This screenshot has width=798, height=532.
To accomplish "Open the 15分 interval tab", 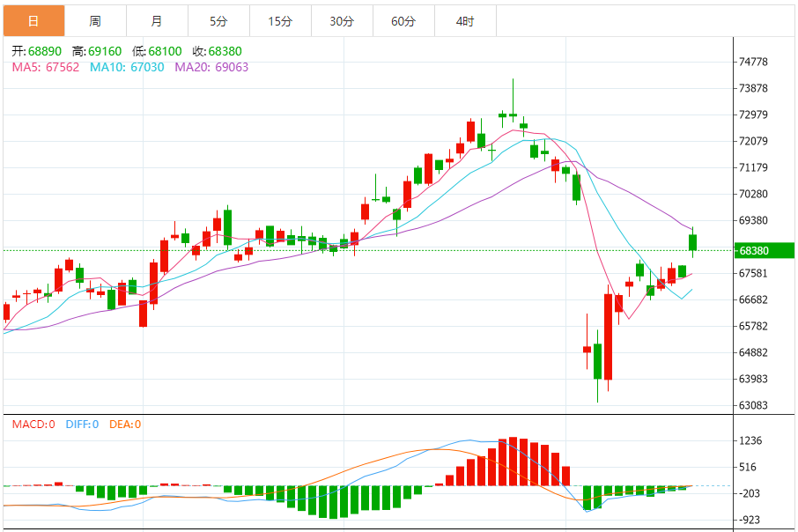I will [x=280, y=21].
